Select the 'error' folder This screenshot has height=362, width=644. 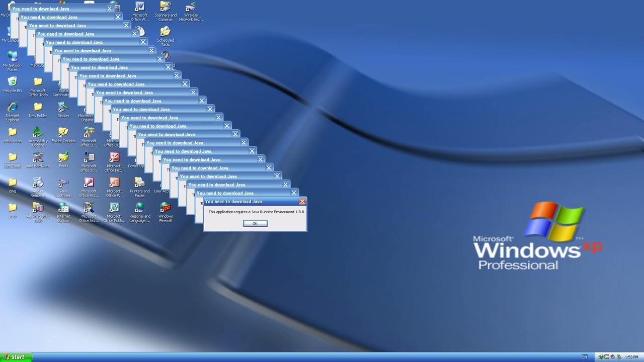[x=13, y=210]
